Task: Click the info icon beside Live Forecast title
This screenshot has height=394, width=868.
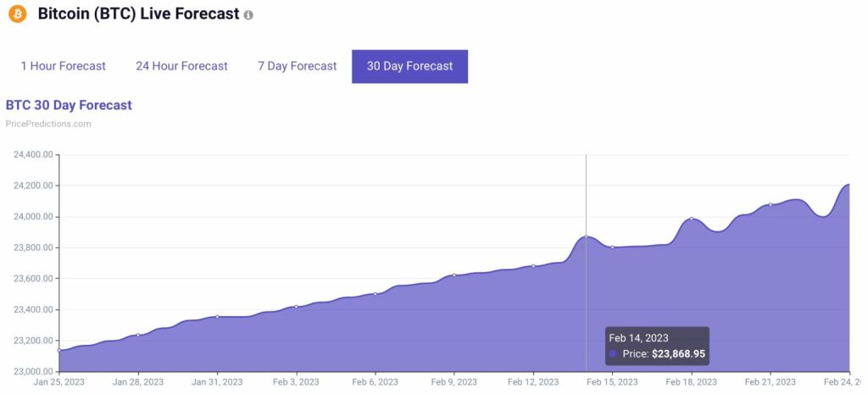Action: [x=248, y=15]
